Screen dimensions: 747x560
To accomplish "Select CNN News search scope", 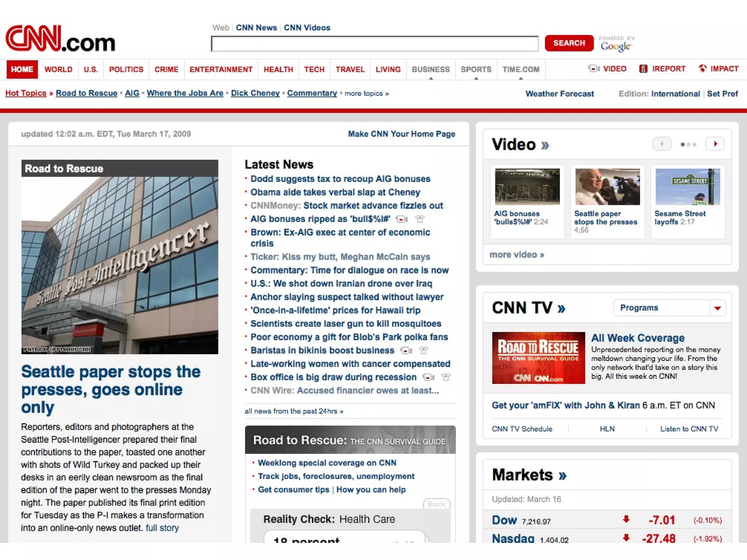I will click(x=256, y=28).
